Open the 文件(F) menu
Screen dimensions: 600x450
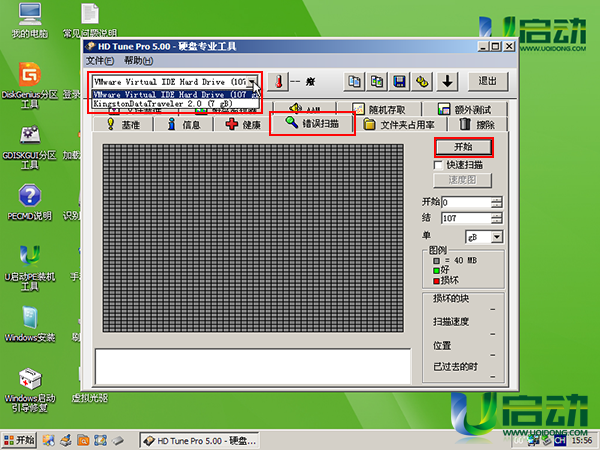click(99, 61)
